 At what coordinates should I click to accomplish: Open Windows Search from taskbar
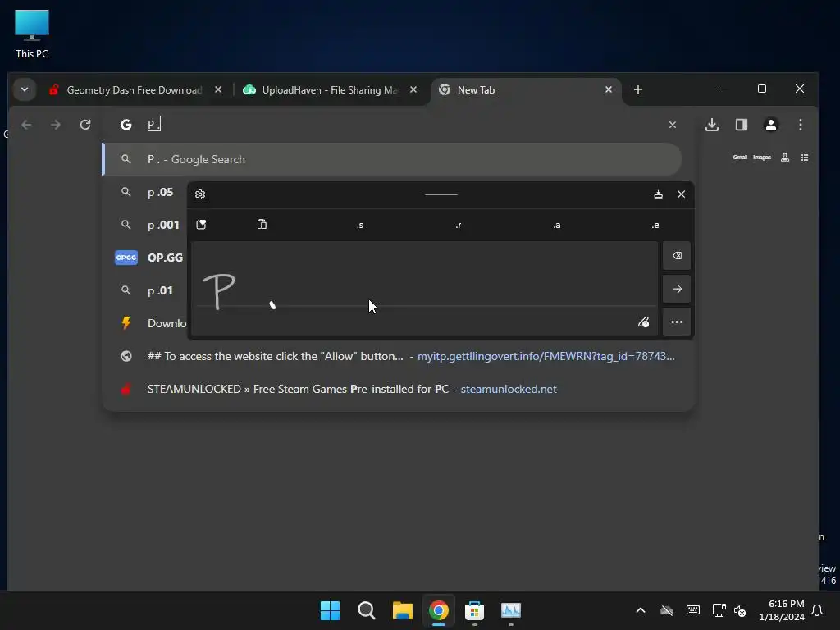click(367, 610)
